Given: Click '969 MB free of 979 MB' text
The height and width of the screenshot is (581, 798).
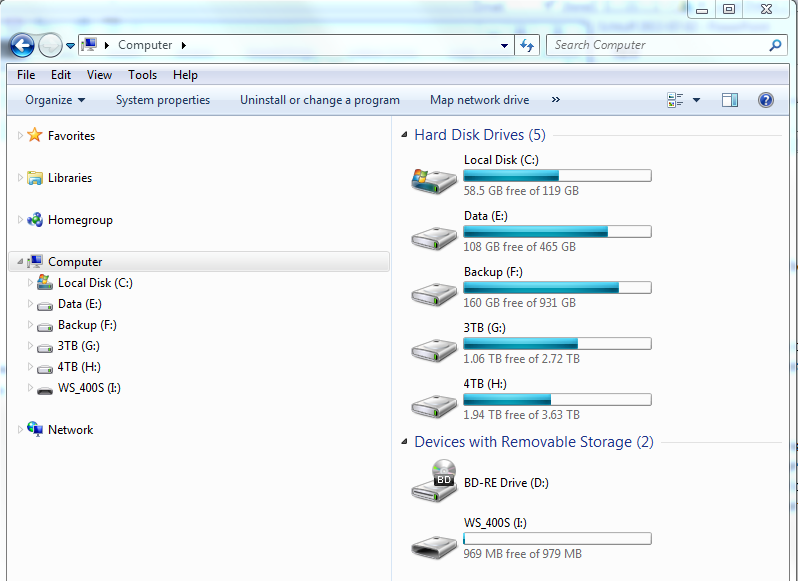Looking at the screenshot, I should point(522,554).
